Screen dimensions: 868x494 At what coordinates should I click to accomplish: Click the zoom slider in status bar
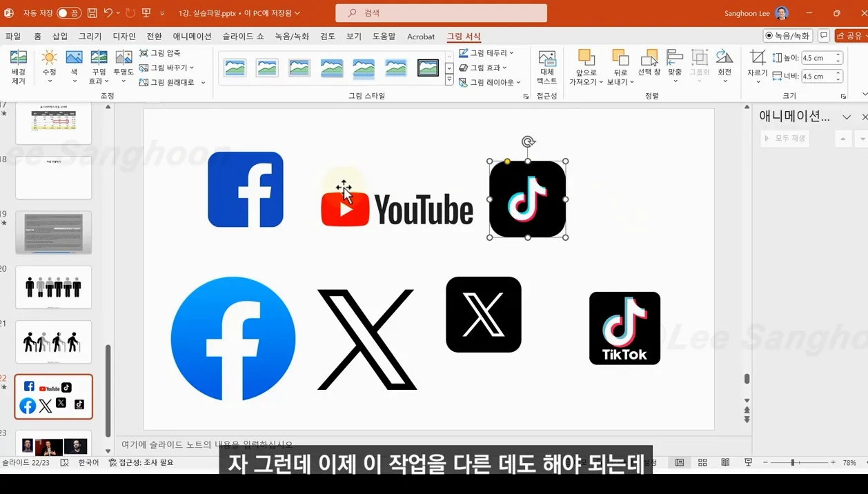(x=799, y=462)
